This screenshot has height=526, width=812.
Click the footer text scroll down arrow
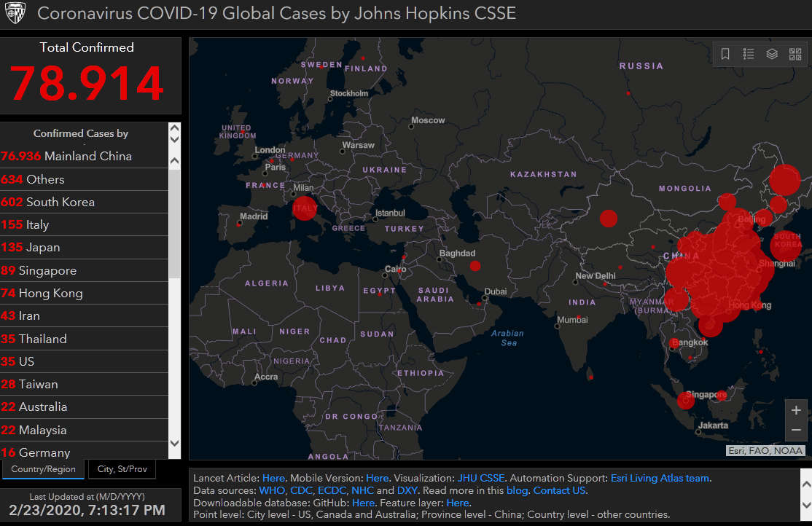[x=806, y=505]
